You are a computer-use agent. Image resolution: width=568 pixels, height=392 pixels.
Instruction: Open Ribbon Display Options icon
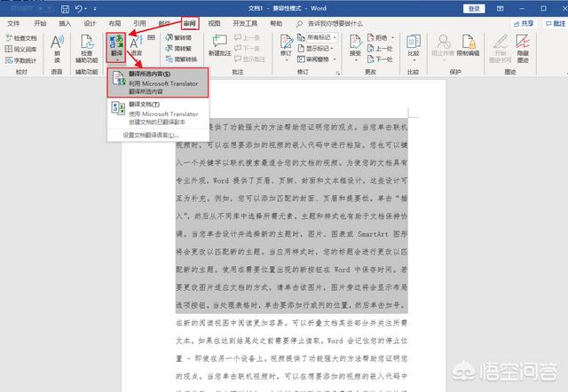tap(500, 8)
